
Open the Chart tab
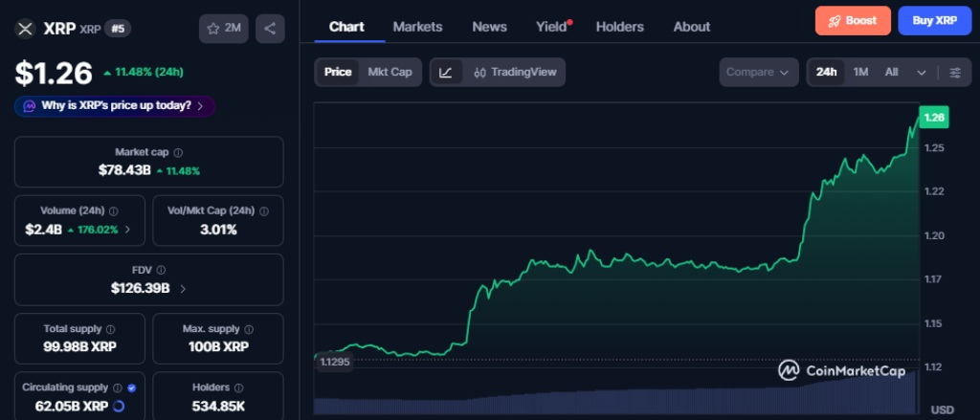tap(346, 27)
